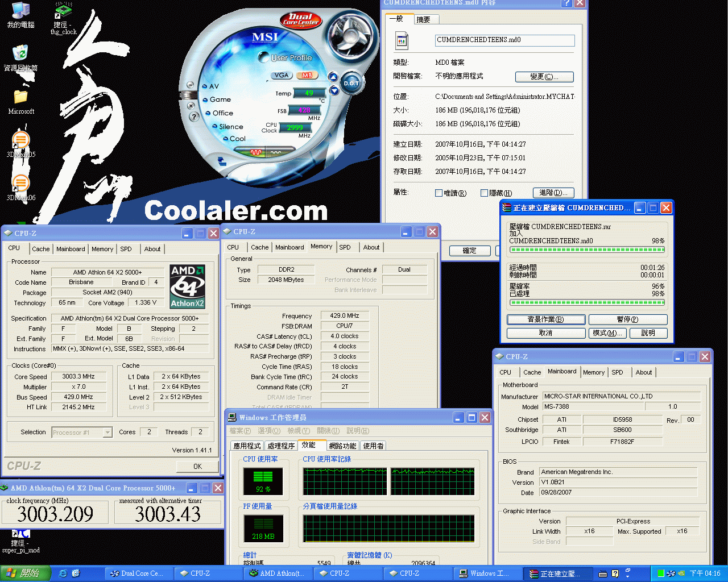Click the D.O.T button in Dual Core Center
The width and height of the screenshot is (728, 582).
(x=351, y=84)
